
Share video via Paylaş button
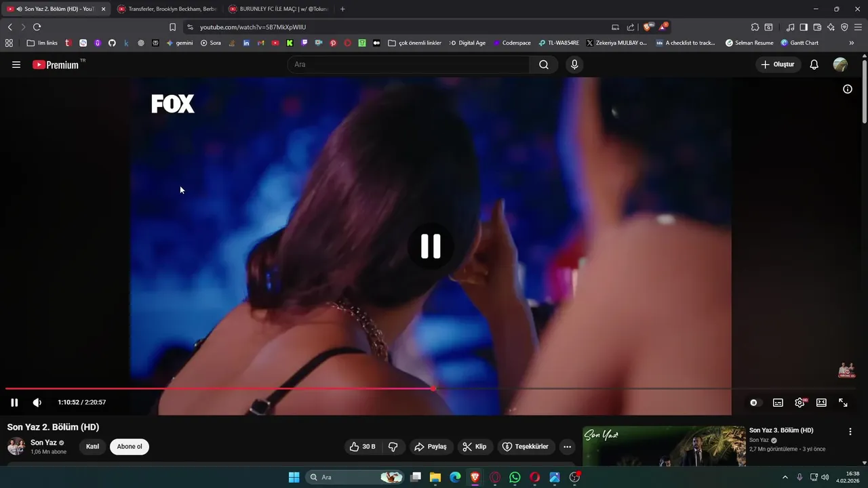pyautogui.click(x=430, y=447)
